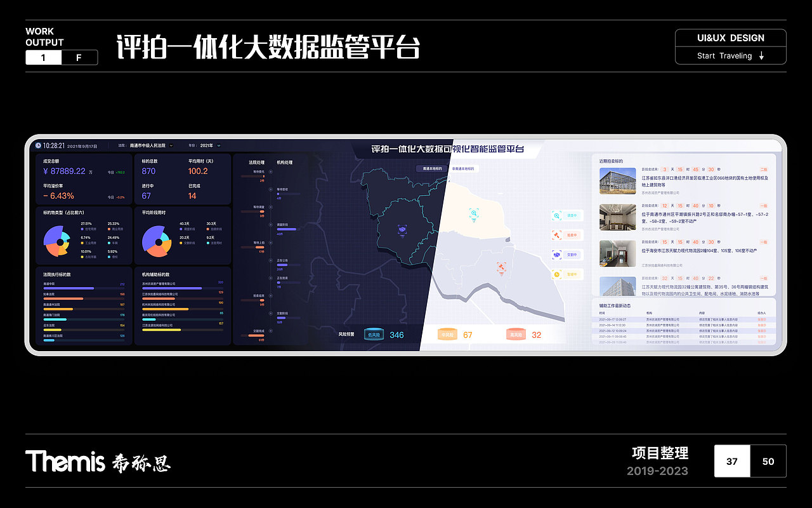The width and height of the screenshot is (812, 508).
Task: Select the magnifier 调查中 icon in the map legend
Action: 556,216
